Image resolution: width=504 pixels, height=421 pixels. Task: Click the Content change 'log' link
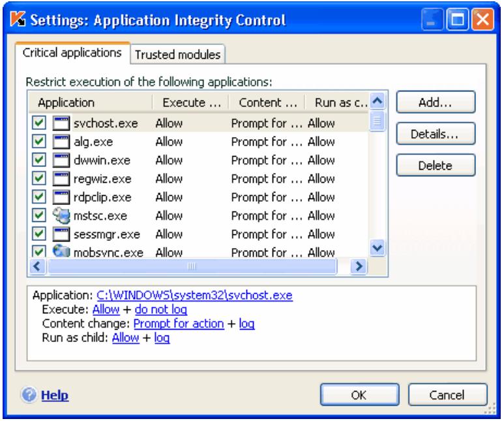tap(247, 324)
